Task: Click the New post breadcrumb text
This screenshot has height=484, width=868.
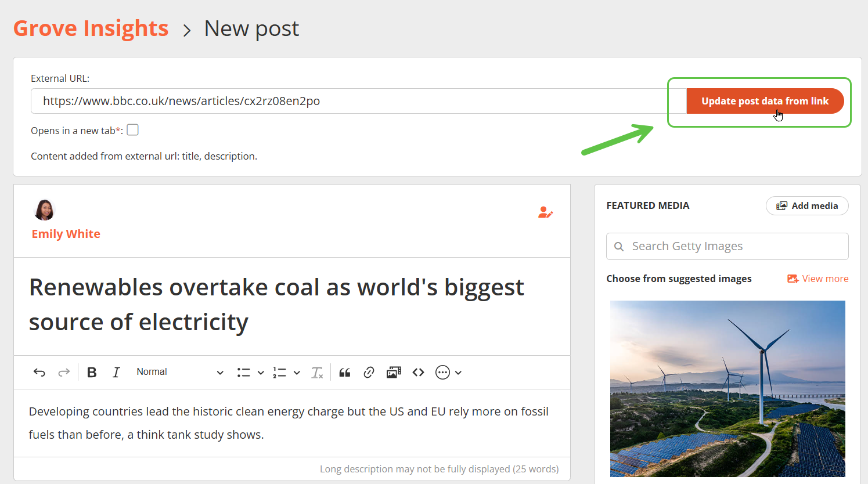Action: pos(251,28)
